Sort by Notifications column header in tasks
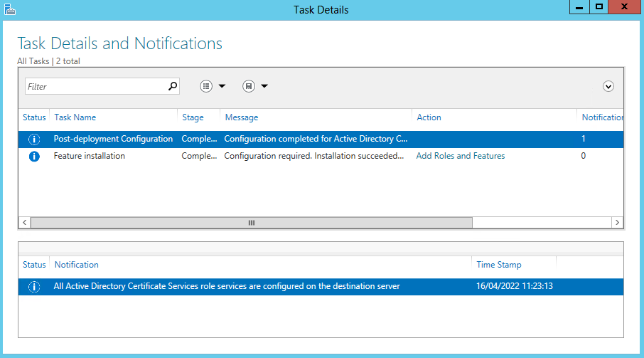The width and height of the screenshot is (644, 358). [603, 117]
